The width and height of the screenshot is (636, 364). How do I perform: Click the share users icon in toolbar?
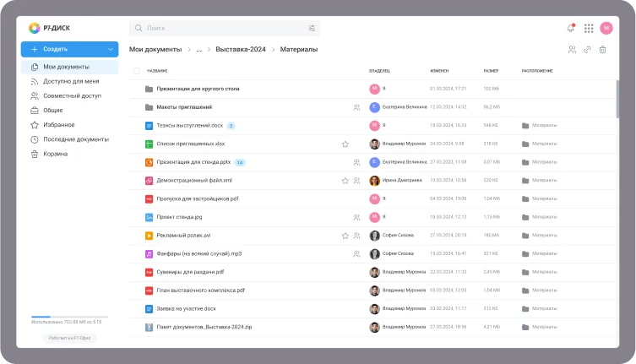pos(572,50)
